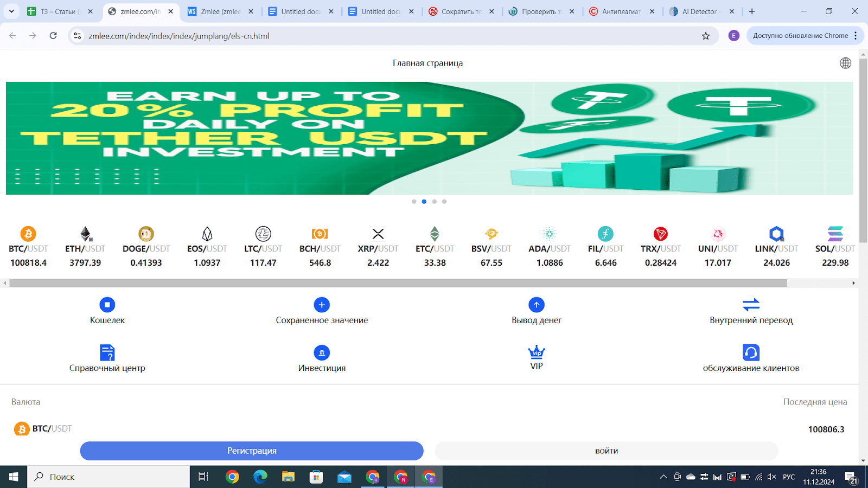
Task: Open Task View on the taskbar
Action: pyautogui.click(x=203, y=477)
